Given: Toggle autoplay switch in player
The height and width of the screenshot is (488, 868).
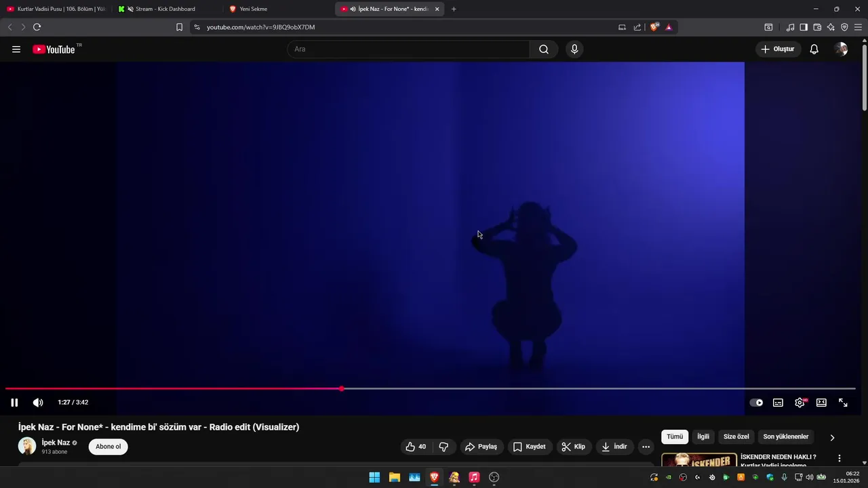Looking at the screenshot, I should (x=756, y=403).
